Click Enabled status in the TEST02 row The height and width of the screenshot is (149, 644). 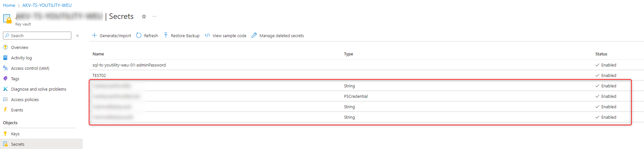tap(606, 76)
